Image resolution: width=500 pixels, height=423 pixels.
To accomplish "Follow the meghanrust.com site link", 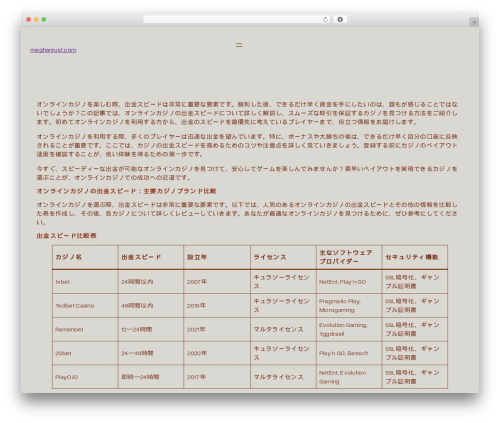I will click(x=53, y=50).
